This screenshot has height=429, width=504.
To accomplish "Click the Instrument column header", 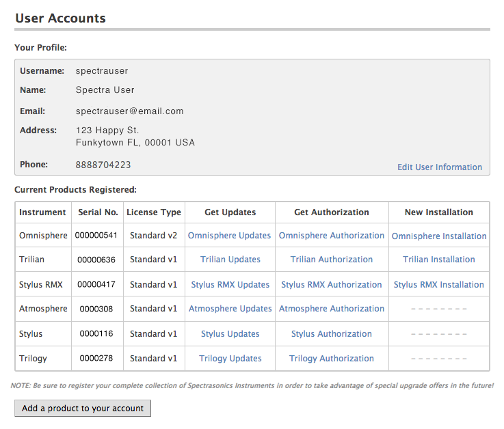I will (42, 212).
